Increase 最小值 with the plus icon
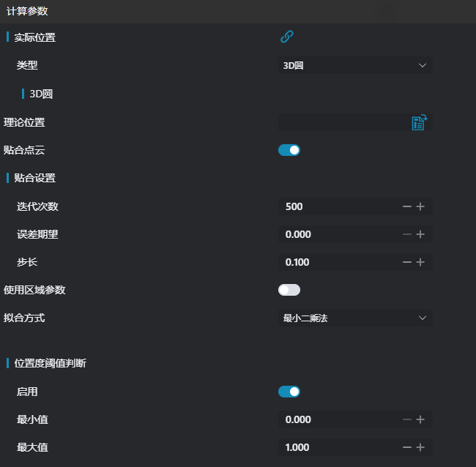Viewport: 476px width, 467px height. pyautogui.click(x=420, y=419)
